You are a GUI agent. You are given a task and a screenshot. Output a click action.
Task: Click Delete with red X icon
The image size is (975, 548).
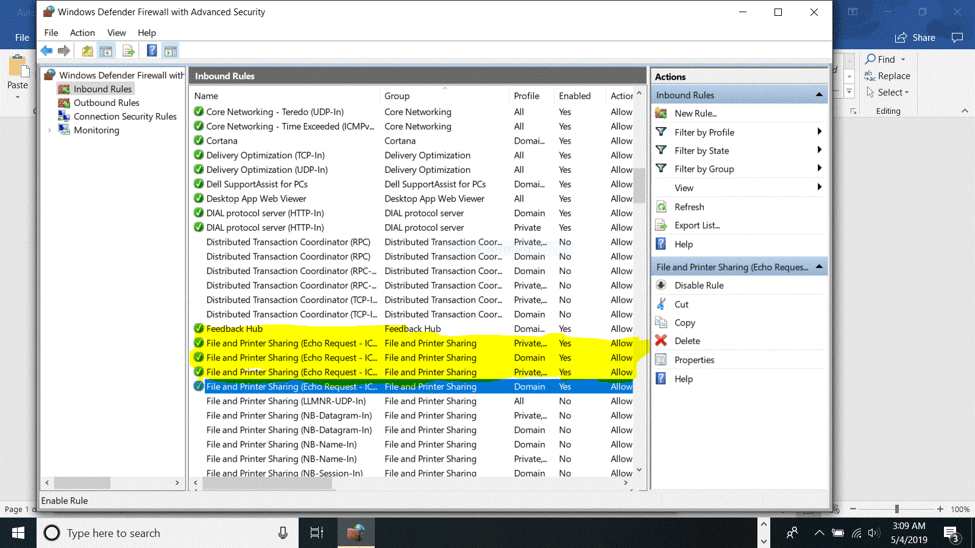tap(687, 341)
